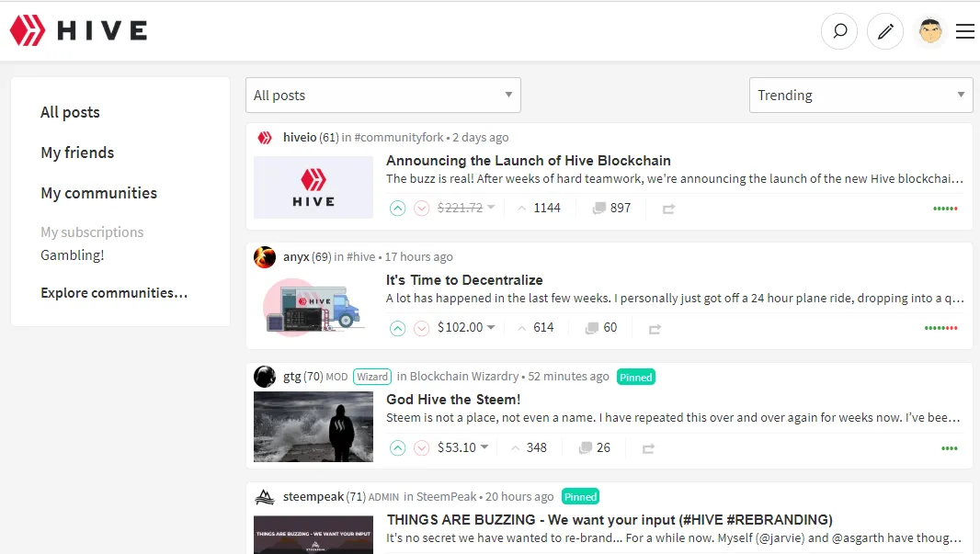Open SteemPeak community link
Screen dimensions: 980x554
[446, 496]
